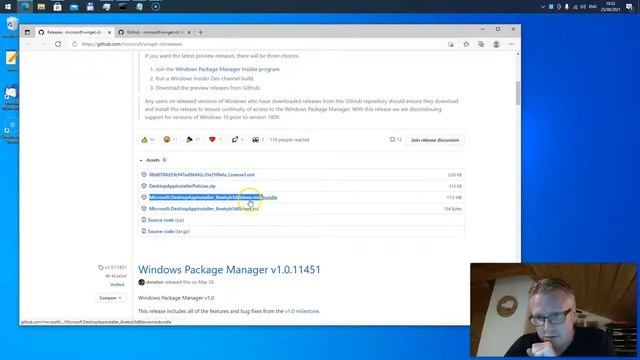
Task: Download DesktopAppInstallerPolicies.zip
Action: point(182,186)
